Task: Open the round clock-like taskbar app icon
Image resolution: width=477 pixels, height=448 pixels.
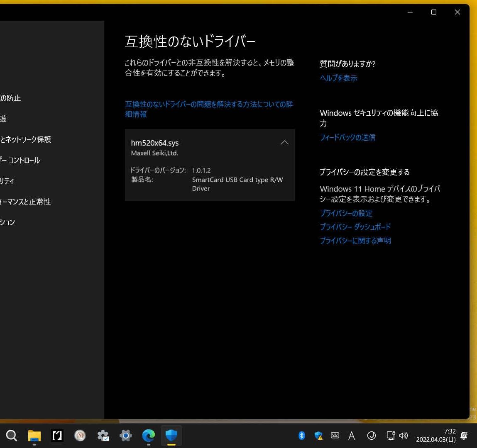Action: tap(80, 436)
